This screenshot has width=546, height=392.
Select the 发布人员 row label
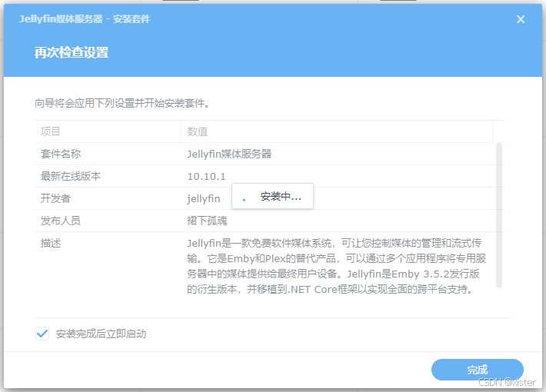(x=61, y=221)
